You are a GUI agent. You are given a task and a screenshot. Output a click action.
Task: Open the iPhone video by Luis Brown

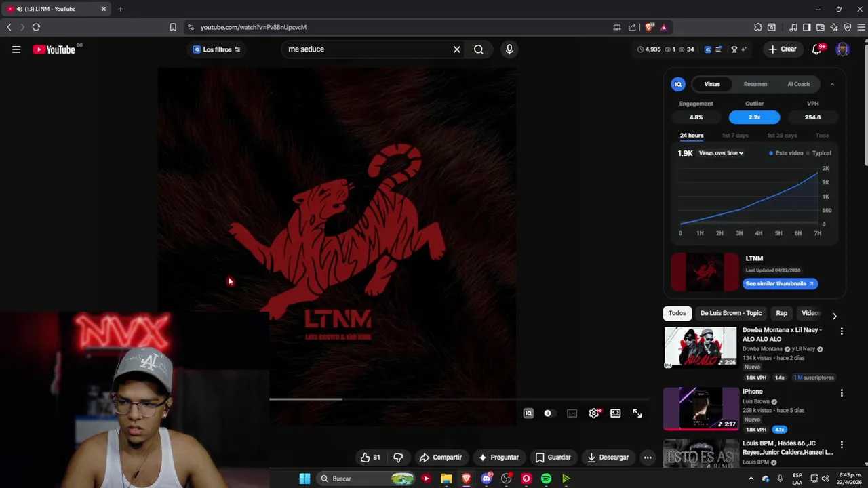click(701, 409)
